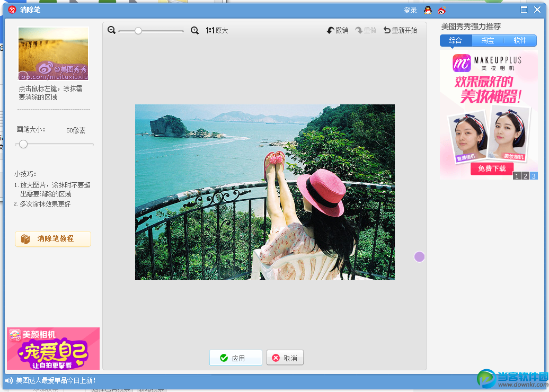Close the 消除笔 window

[x=537, y=10]
